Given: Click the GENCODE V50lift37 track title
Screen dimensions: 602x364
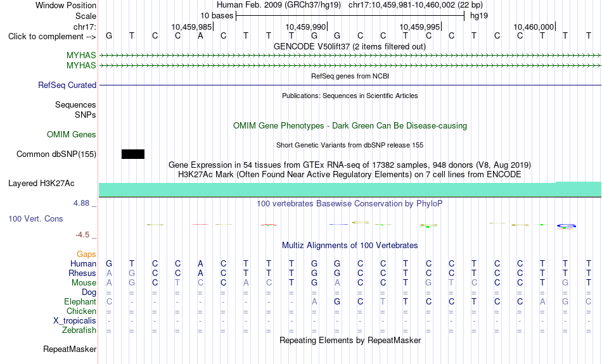Looking at the screenshot, I should [x=350, y=46].
